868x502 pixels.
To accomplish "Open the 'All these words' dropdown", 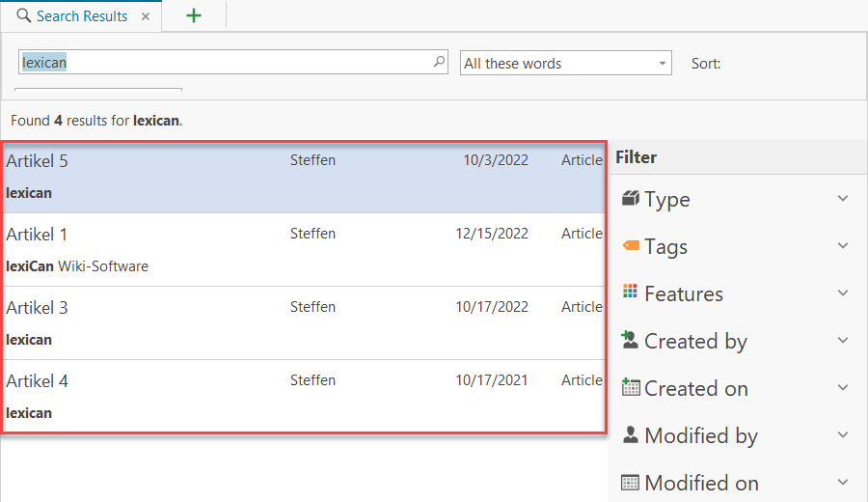I will click(565, 64).
